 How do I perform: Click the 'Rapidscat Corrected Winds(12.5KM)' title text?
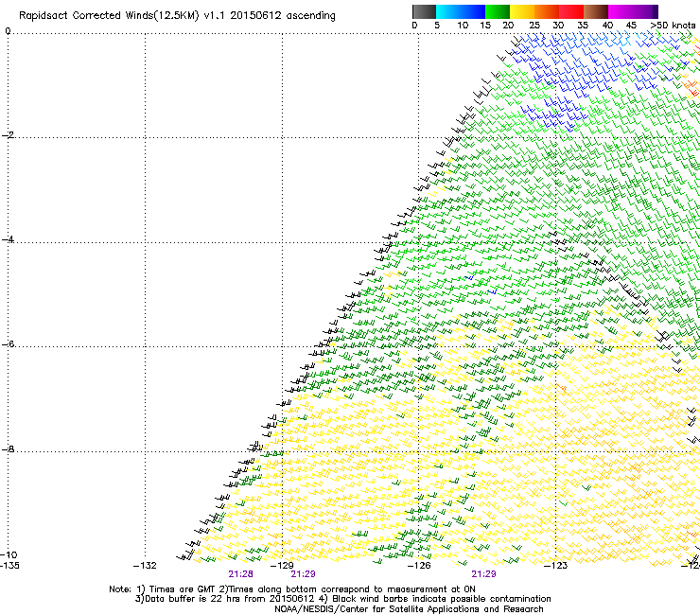tap(109, 16)
